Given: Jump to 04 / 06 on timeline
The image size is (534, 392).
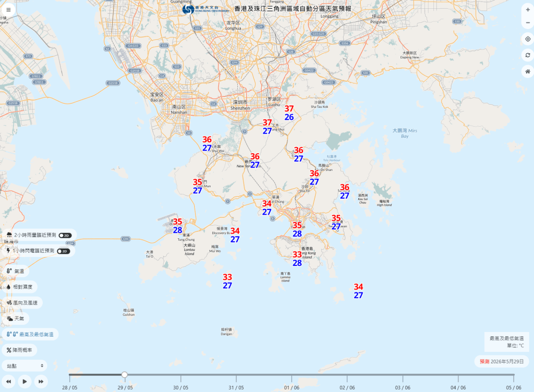Looking at the screenshot, I should click(458, 388).
